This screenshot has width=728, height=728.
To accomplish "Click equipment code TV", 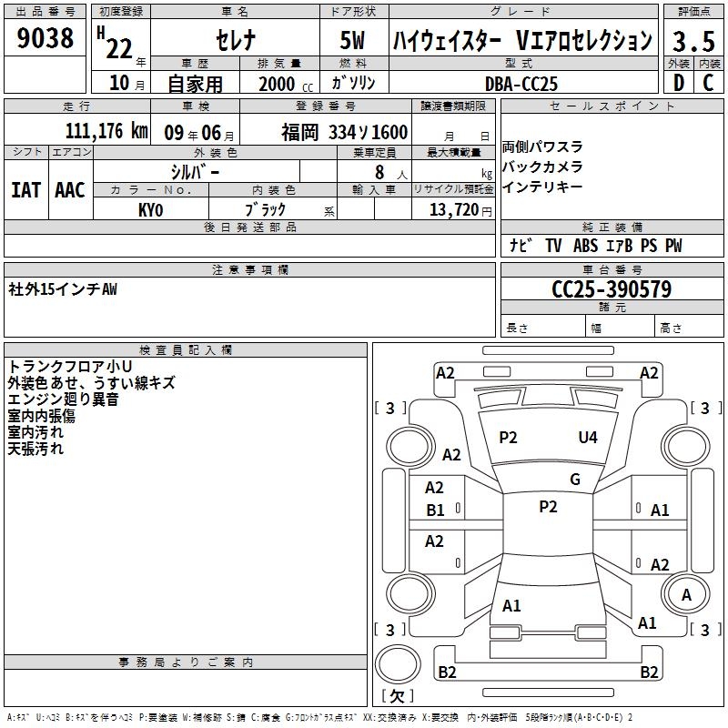I will click(x=553, y=246).
